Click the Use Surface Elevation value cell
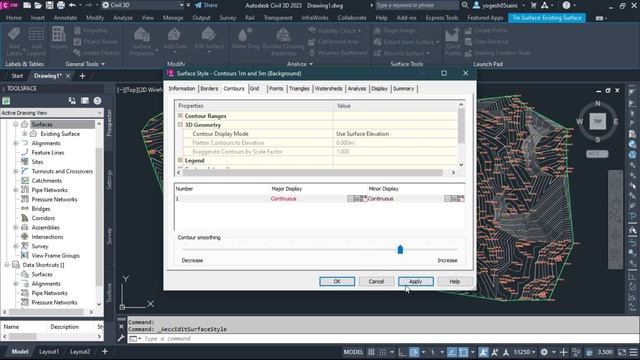 tap(395, 134)
